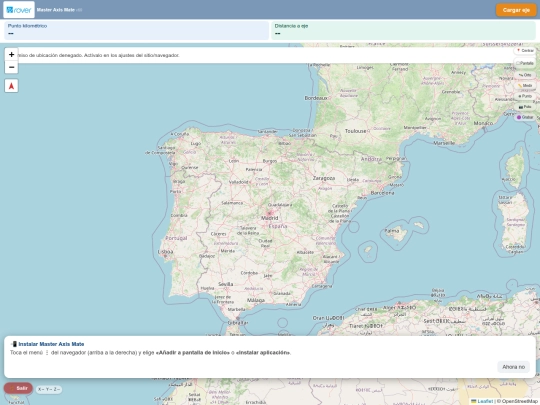
Task: Select the Polo camera tool
Action: (x=525, y=107)
